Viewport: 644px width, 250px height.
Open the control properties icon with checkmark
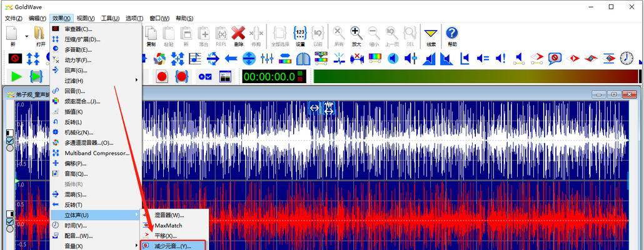click(205, 76)
